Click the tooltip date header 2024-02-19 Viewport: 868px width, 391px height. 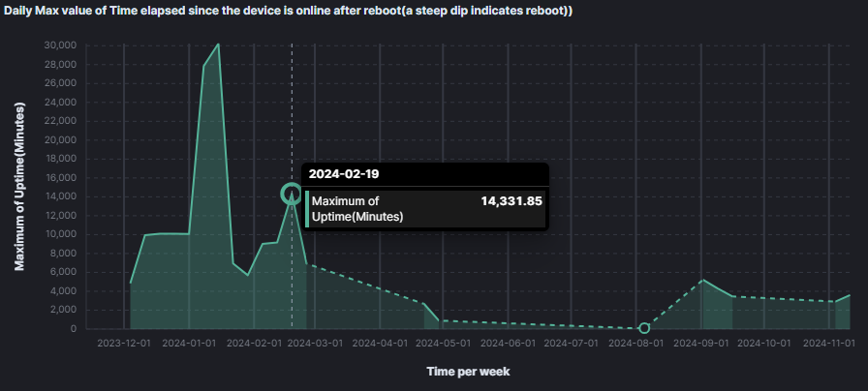tap(344, 174)
